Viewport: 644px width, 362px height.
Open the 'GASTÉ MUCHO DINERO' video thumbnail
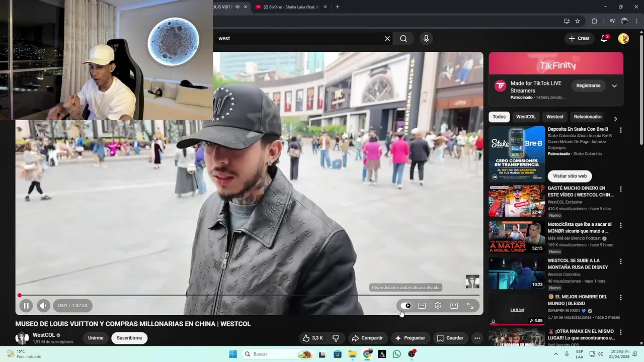tap(517, 201)
